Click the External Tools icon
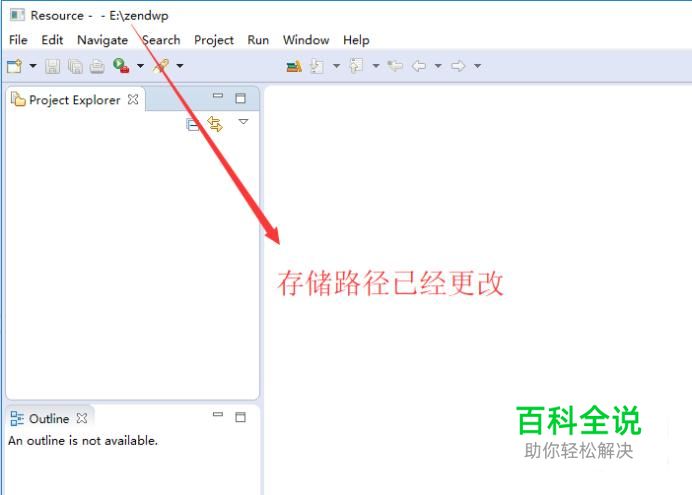 point(161,66)
